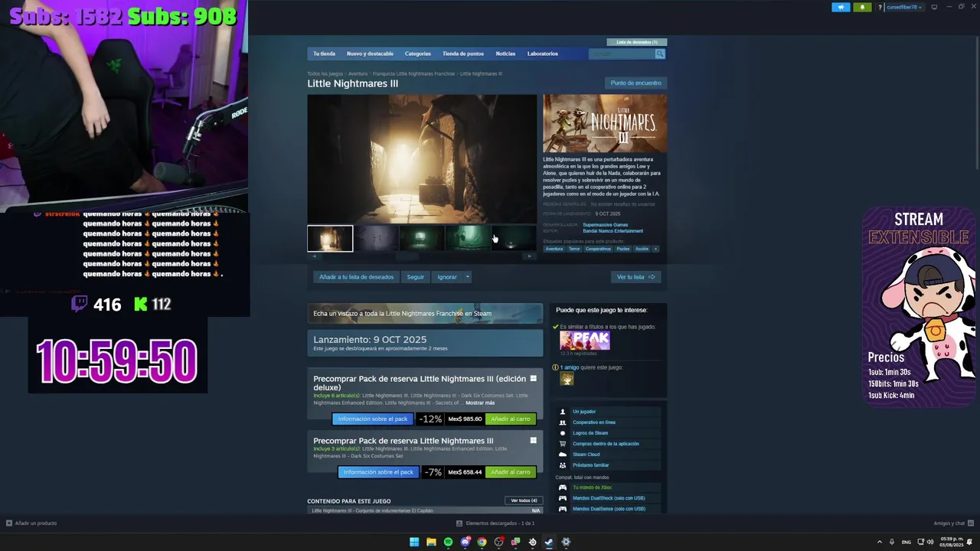Open the Lista de deseados (1) button

(x=637, y=42)
